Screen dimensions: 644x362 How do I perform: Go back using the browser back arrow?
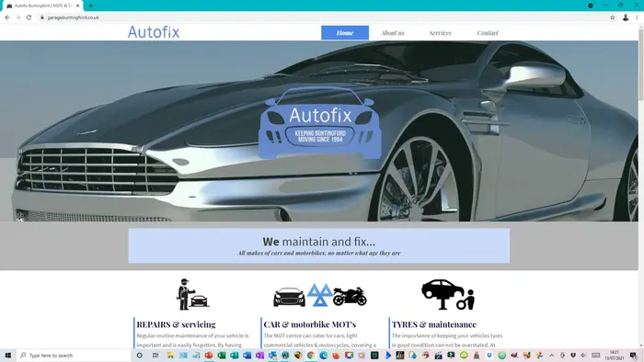click(7, 17)
